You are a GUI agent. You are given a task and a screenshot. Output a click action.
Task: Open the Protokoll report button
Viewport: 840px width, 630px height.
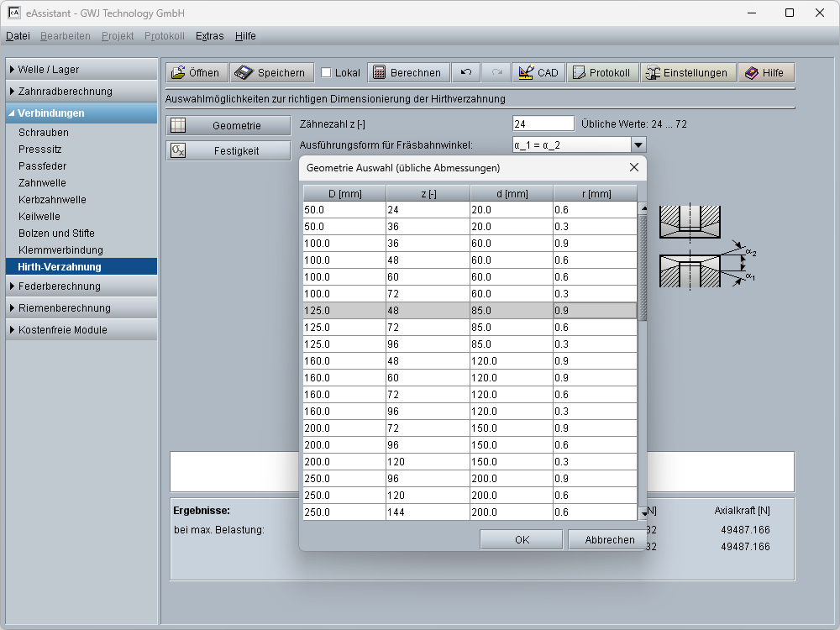coord(601,73)
